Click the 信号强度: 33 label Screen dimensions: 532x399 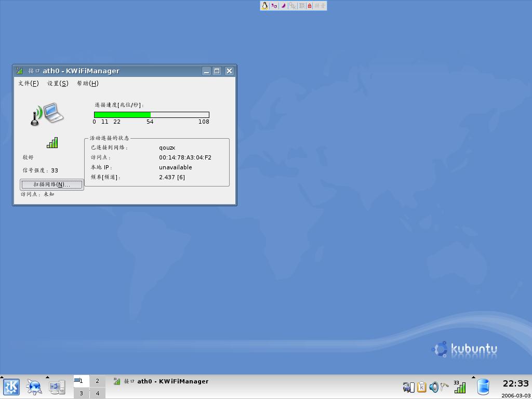click(x=41, y=170)
